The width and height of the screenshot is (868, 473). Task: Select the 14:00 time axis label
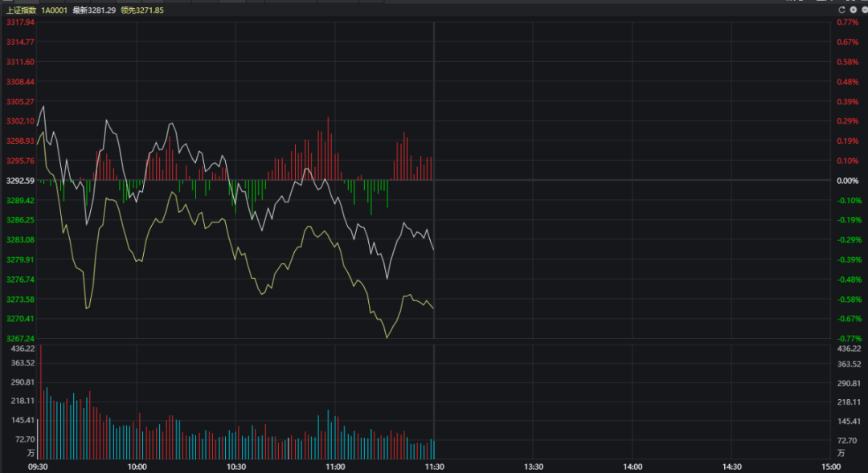[633, 467]
